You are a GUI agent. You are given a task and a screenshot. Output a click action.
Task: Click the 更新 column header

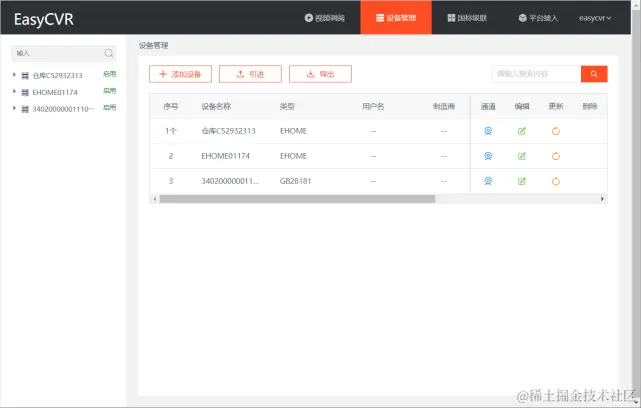tap(556, 106)
